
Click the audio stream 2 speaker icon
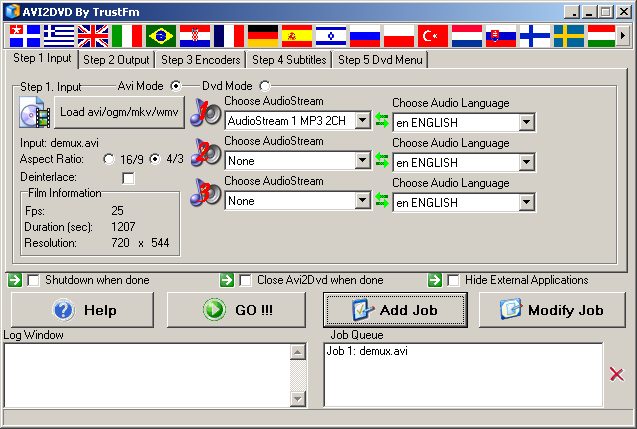pos(206,153)
